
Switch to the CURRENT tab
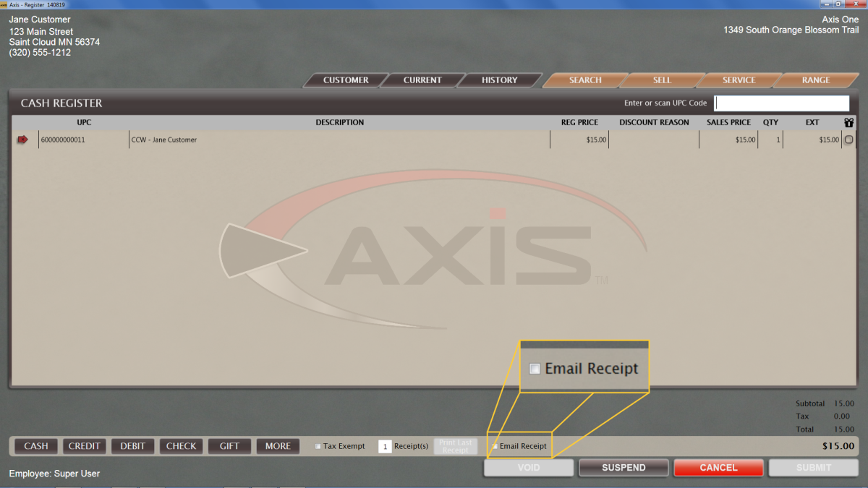coord(422,80)
